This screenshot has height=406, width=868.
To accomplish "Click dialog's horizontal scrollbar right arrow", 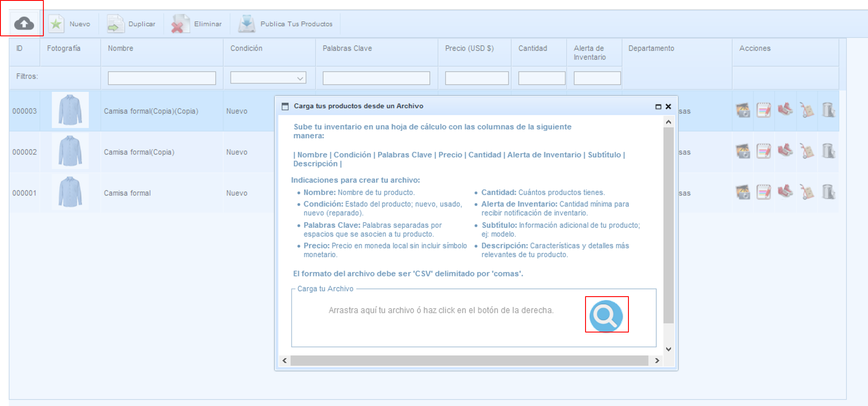I will [657, 360].
